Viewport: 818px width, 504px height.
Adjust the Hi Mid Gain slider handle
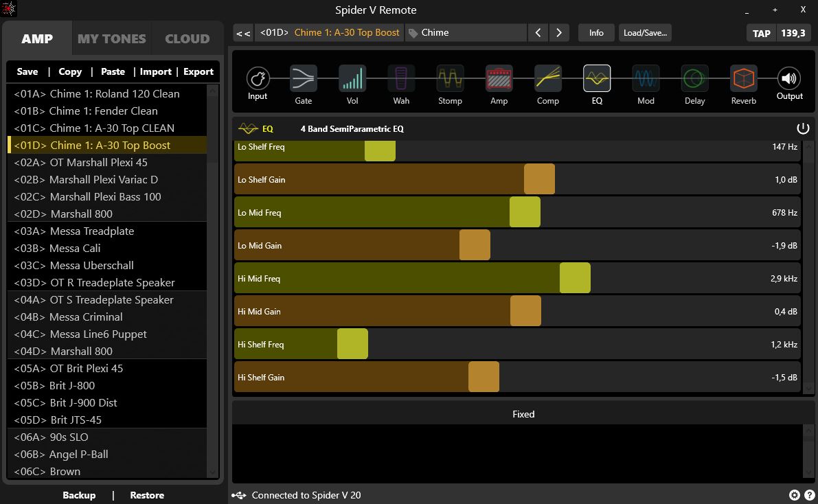(x=525, y=311)
